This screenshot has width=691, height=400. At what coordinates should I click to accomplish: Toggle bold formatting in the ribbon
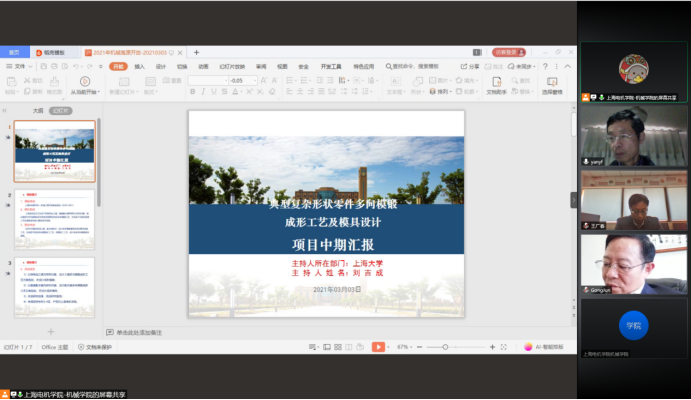(192, 92)
